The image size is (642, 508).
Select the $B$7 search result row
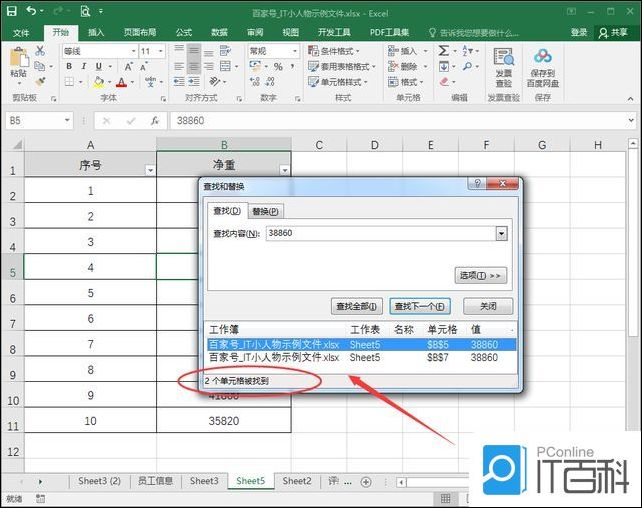[x=360, y=357]
